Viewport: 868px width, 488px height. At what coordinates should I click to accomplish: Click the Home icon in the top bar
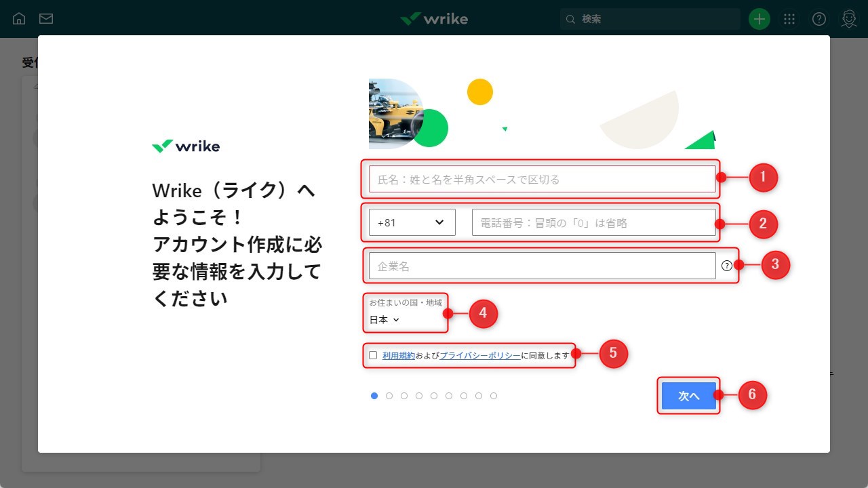point(18,18)
